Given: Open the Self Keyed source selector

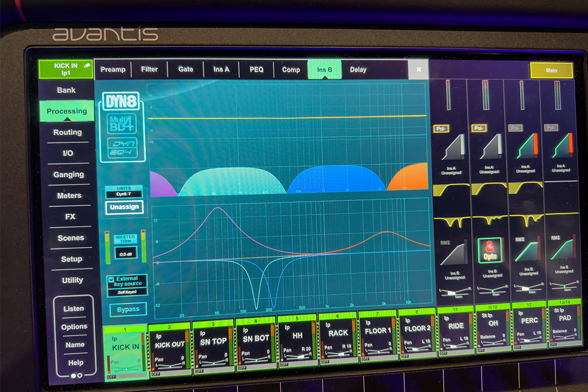Looking at the screenshot, I should 127,292.
